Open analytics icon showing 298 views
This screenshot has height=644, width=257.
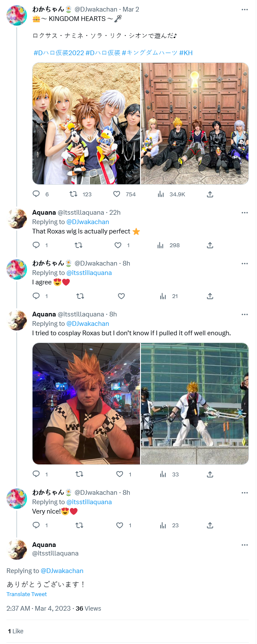pyautogui.click(x=161, y=245)
